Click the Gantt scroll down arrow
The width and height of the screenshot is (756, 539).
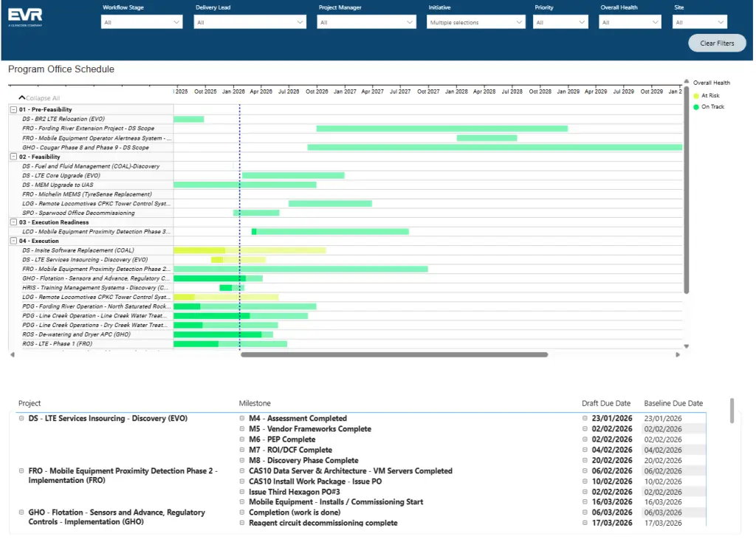click(x=686, y=346)
